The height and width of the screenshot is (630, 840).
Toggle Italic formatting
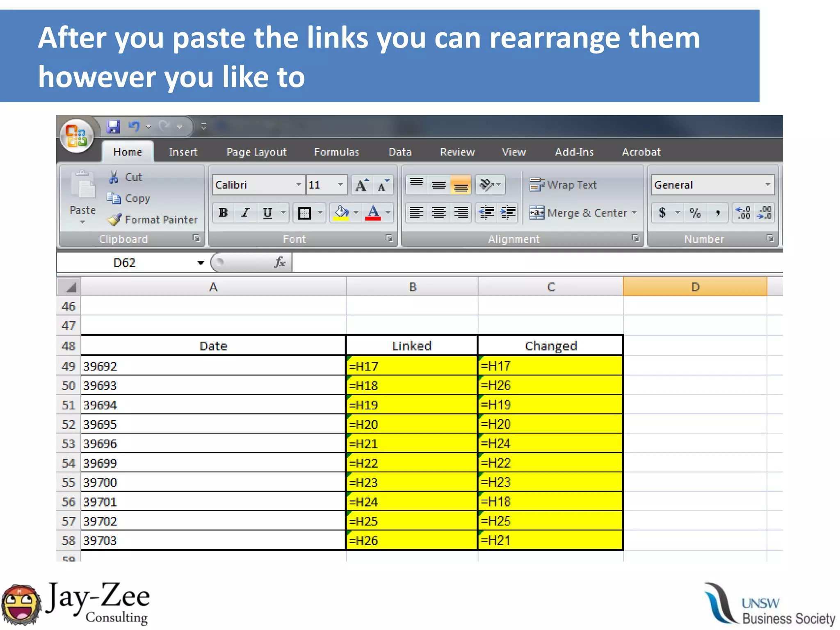point(245,213)
